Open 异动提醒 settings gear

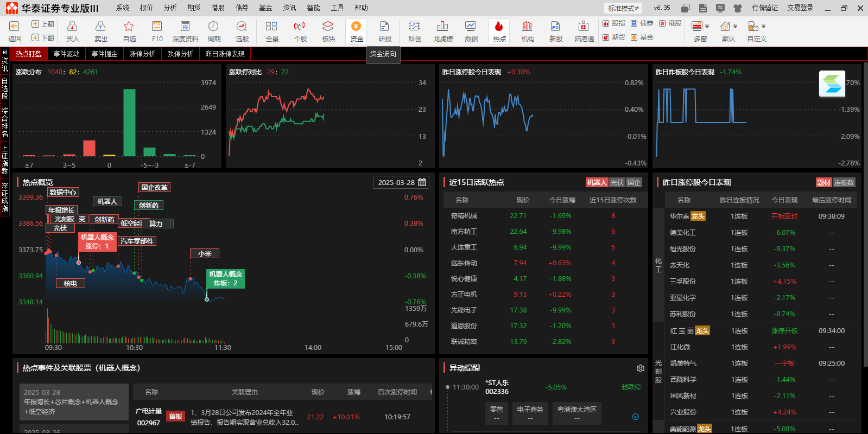pyautogui.click(x=641, y=368)
